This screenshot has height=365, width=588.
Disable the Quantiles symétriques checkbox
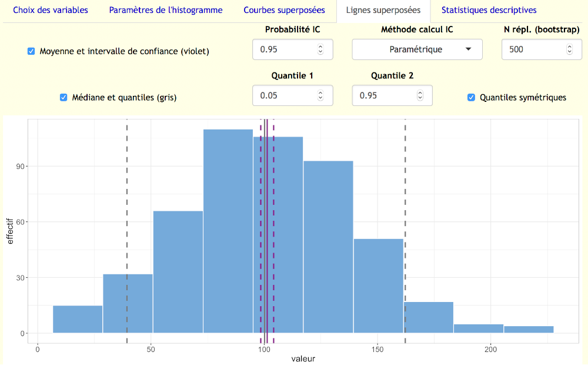point(471,98)
